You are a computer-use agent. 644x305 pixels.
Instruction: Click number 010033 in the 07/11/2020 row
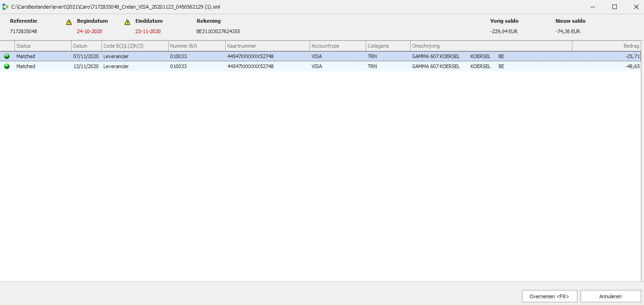[179, 56]
